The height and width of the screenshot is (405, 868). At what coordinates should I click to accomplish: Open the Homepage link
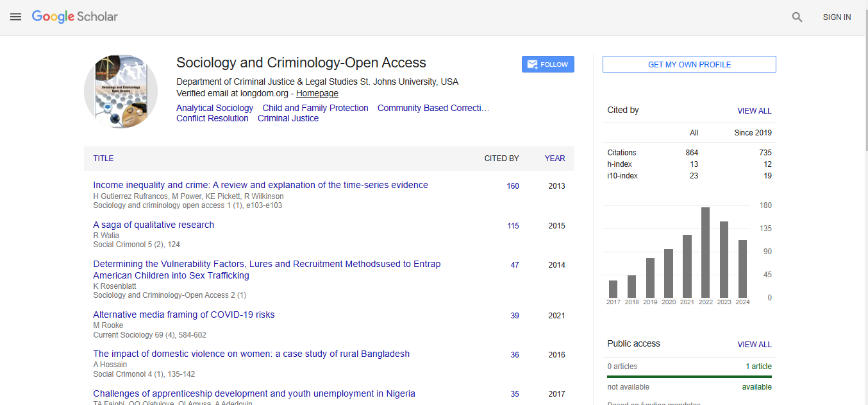(317, 94)
